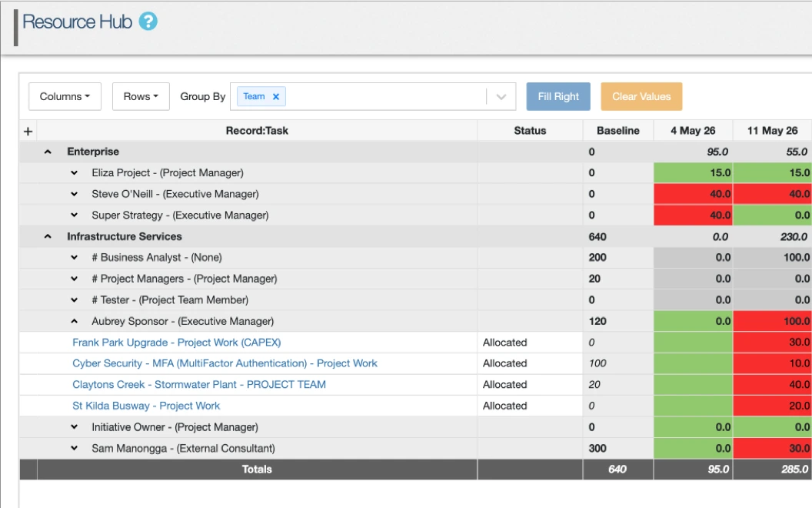This screenshot has width=812, height=508.
Task: Click the Totals row label
Action: [257, 469]
